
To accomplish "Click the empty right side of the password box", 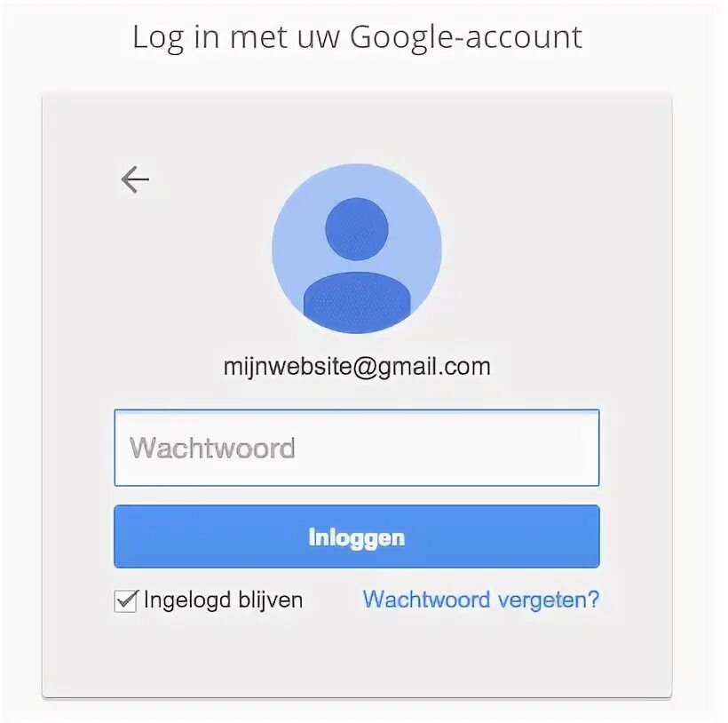I will 487,449.
